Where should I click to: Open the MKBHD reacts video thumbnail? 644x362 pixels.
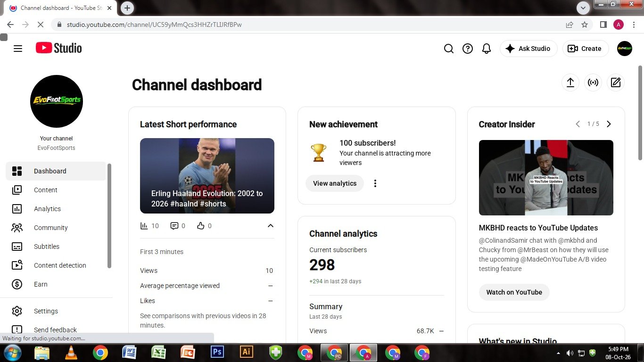[x=546, y=178]
